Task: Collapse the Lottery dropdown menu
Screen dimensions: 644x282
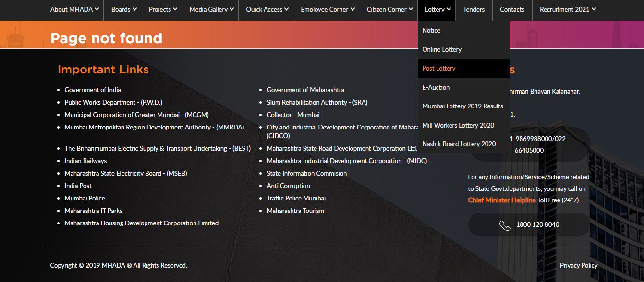Action: click(x=438, y=9)
